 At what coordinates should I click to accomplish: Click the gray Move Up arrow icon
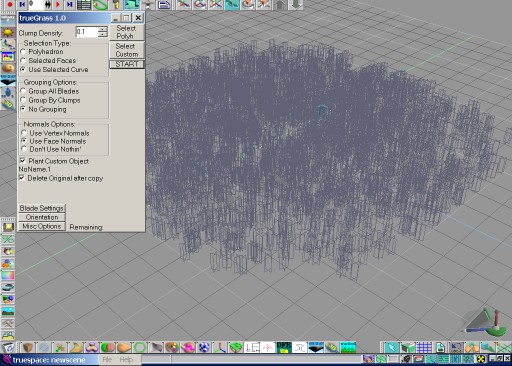click(x=280, y=4)
